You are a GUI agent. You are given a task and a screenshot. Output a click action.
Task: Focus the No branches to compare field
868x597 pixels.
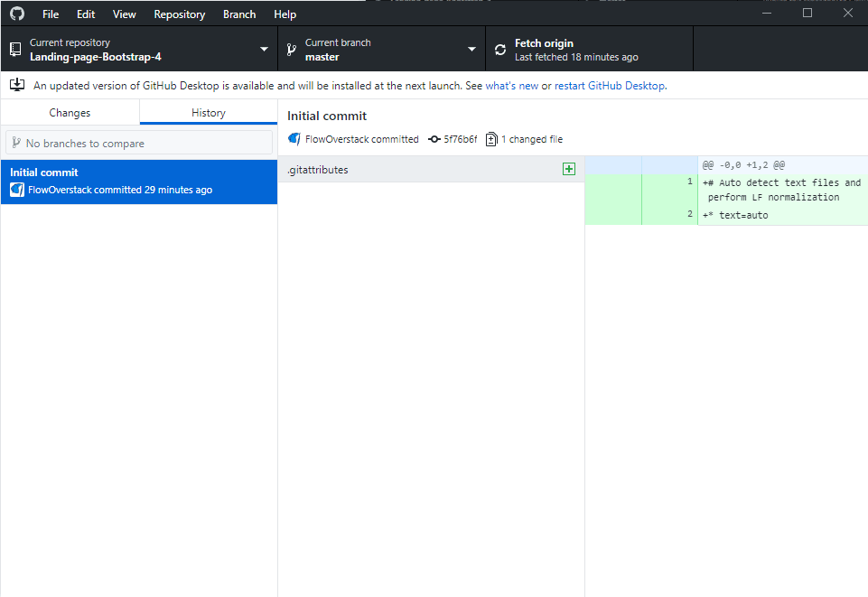point(139,143)
